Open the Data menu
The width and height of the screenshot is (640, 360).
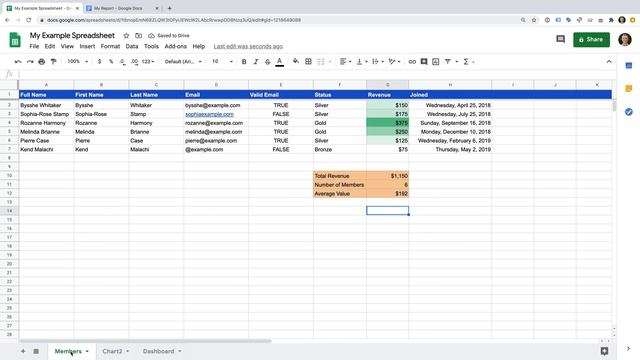132,47
